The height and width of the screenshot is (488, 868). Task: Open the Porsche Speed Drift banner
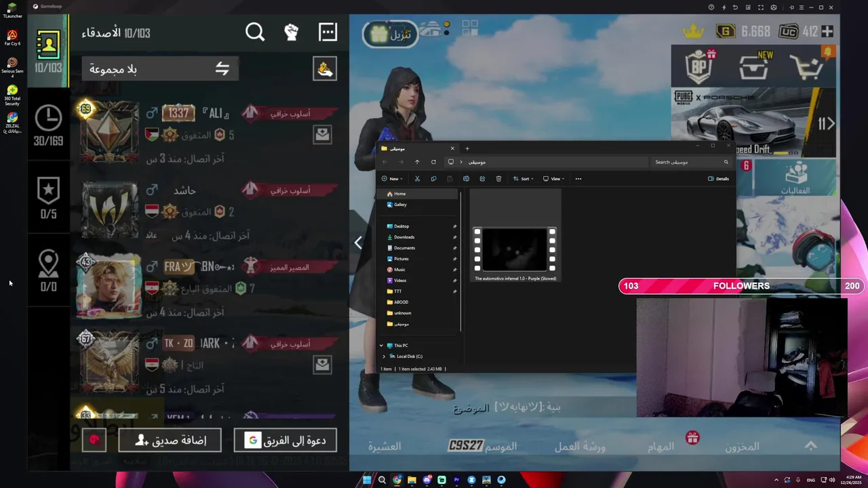753,122
